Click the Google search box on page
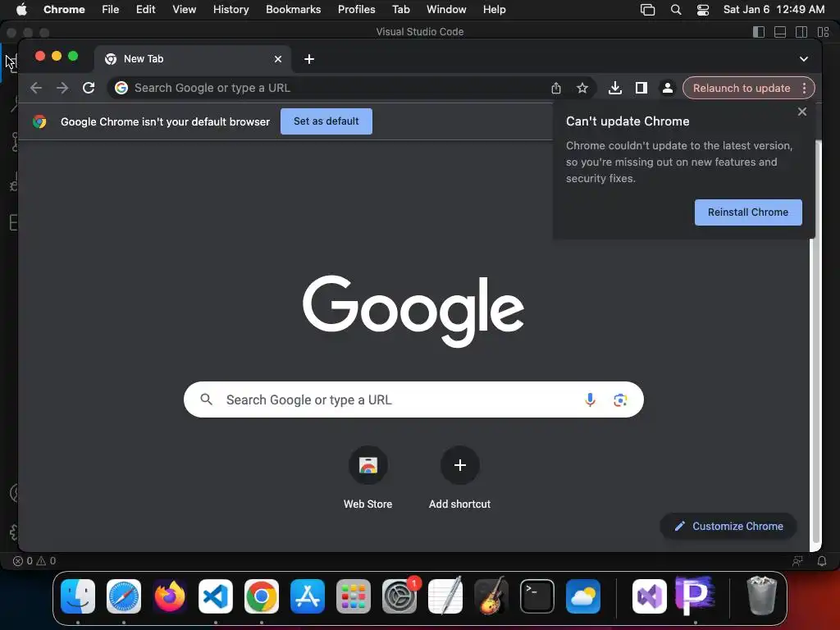 coord(413,399)
